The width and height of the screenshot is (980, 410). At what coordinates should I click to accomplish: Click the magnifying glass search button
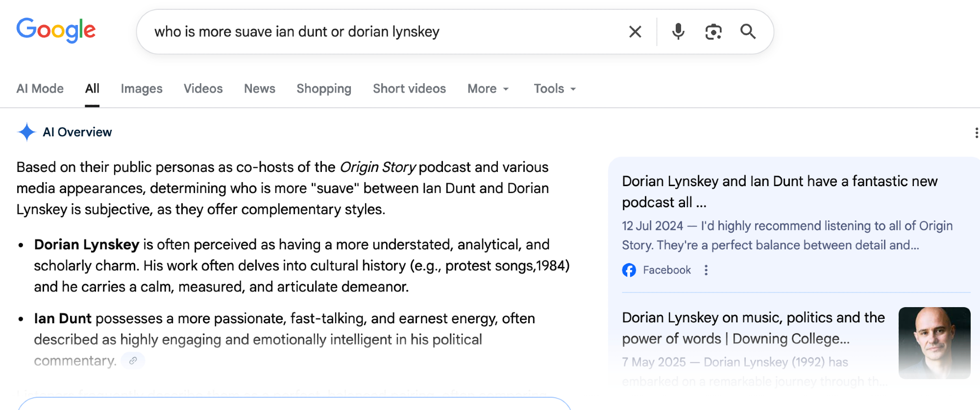(x=748, y=32)
